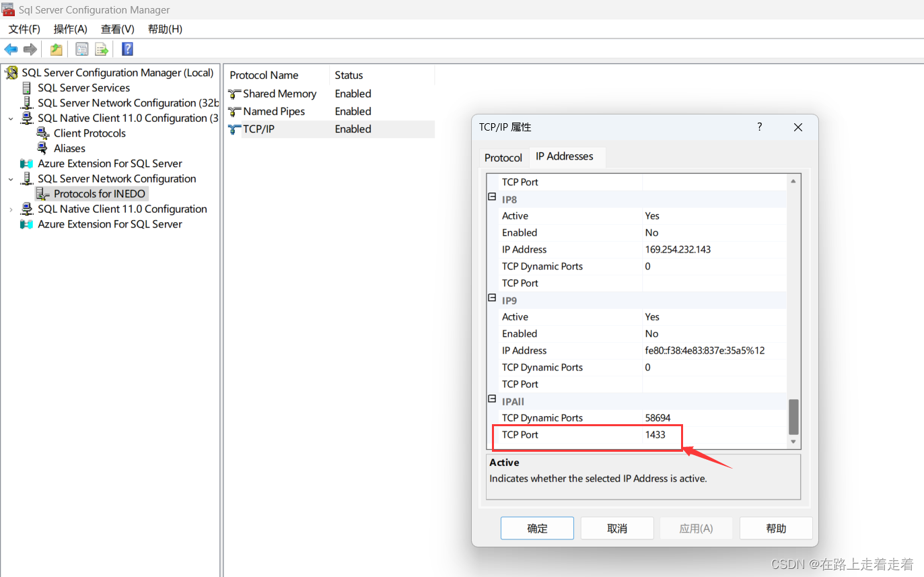
Task: Select the TCP/IP protocol name in list
Action: coord(259,129)
